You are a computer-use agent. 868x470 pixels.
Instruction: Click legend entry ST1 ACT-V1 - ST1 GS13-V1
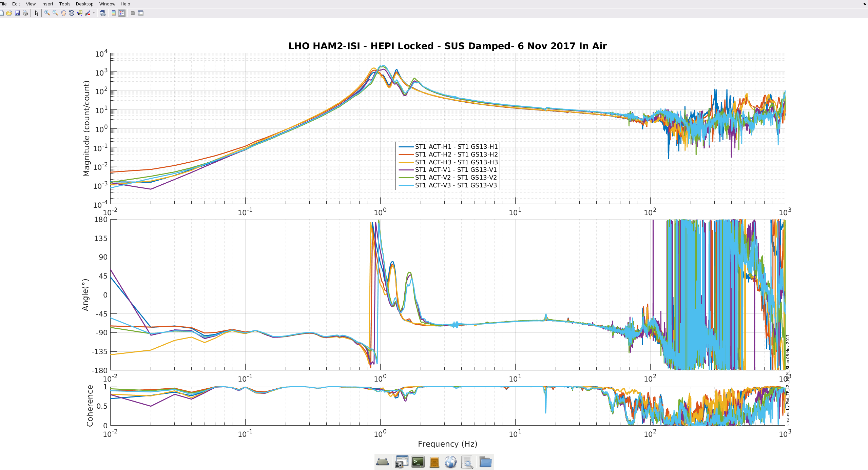point(448,170)
